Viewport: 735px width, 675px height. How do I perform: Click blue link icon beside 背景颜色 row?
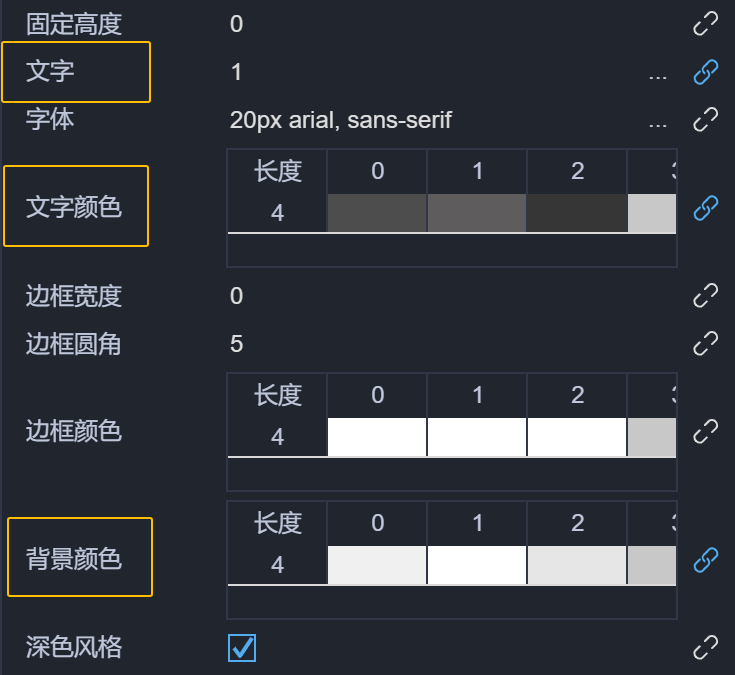pyautogui.click(x=706, y=559)
